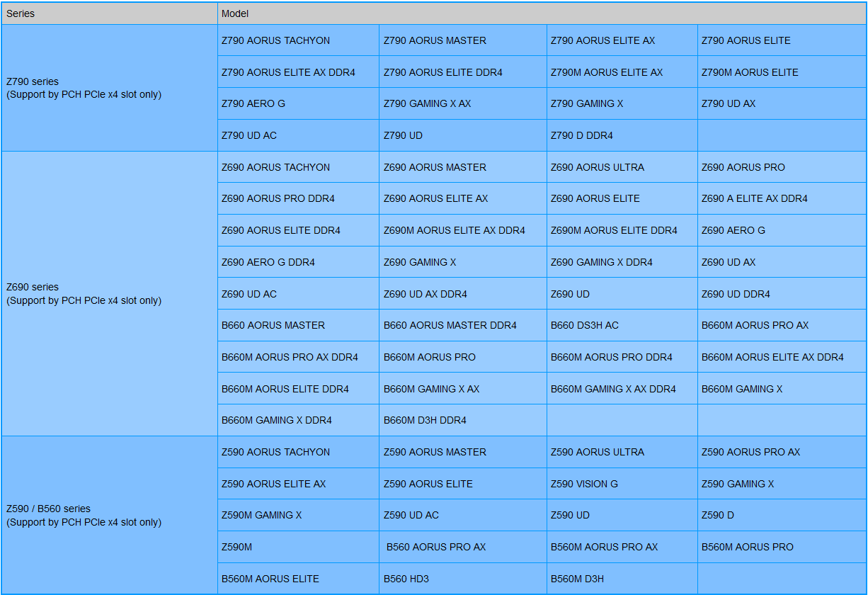The image size is (868, 595).
Task: Select the Z790 AORUS MASTER cell
Action: pyautogui.click(x=463, y=40)
